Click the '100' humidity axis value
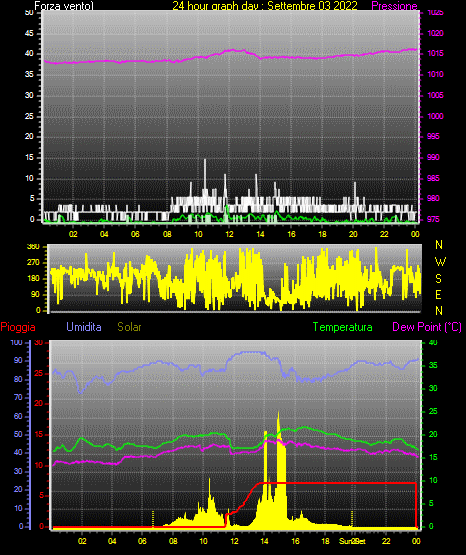The width and height of the screenshot is (466, 555). (16, 342)
